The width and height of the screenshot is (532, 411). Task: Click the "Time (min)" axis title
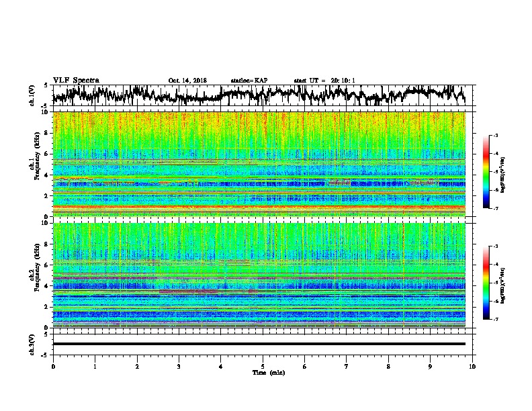(x=269, y=373)
